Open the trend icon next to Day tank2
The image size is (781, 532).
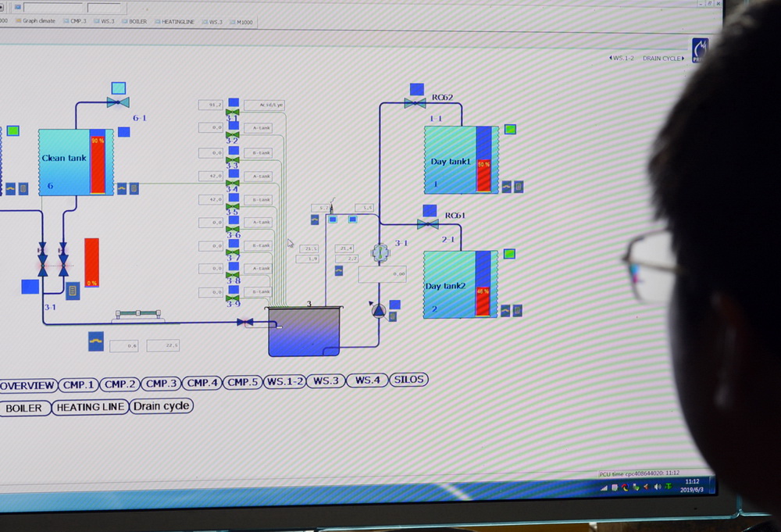pos(505,310)
